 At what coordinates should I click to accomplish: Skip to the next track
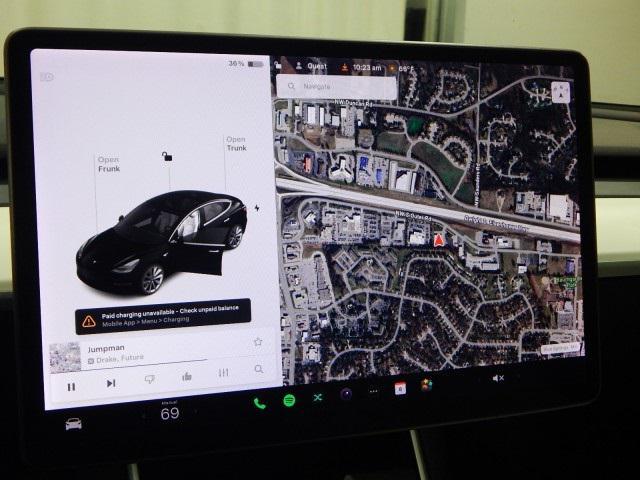pyautogui.click(x=110, y=383)
